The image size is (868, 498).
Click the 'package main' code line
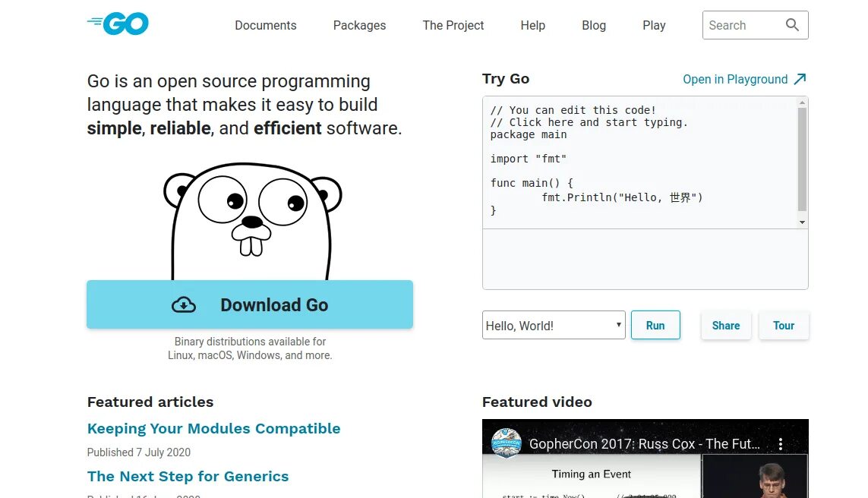528,134
